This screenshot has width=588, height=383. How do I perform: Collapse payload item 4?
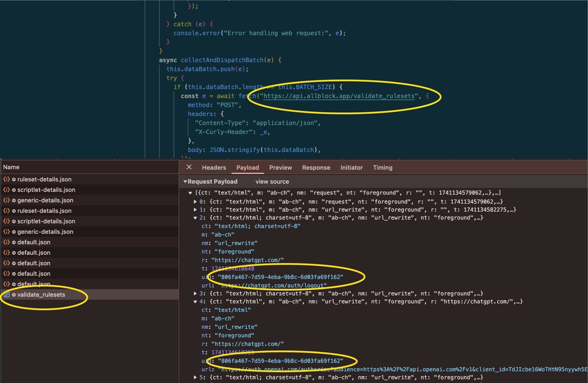coord(195,302)
